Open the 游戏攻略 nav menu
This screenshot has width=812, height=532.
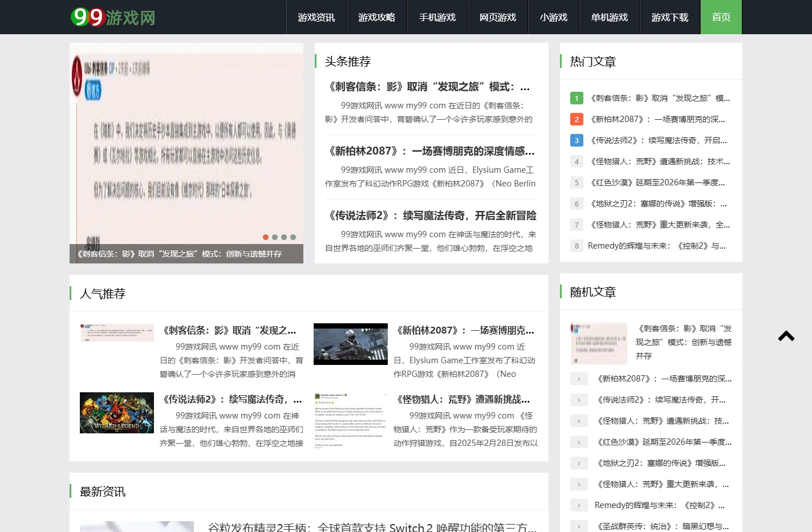(x=377, y=17)
